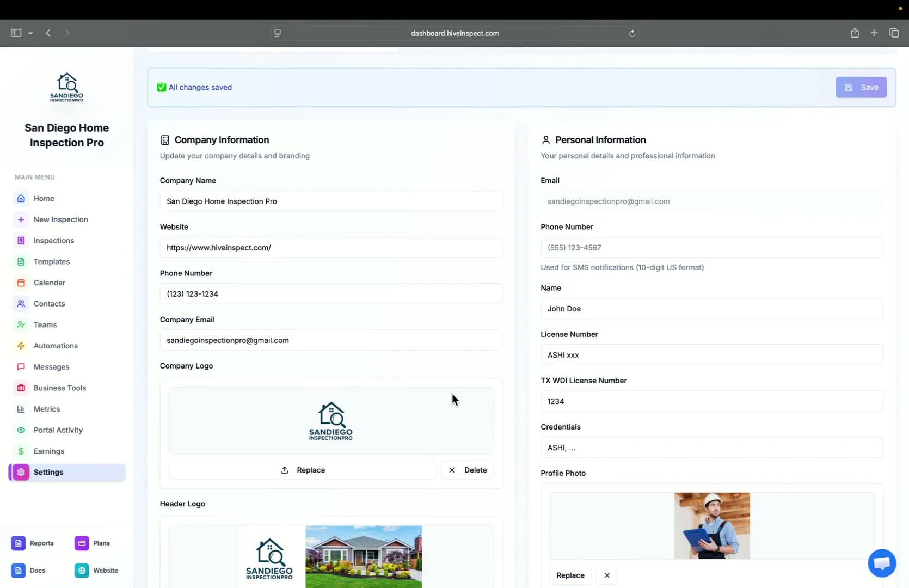Image resolution: width=909 pixels, height=588 pixels.
Task: Go back to the previous page
Action: click(48, 33)
